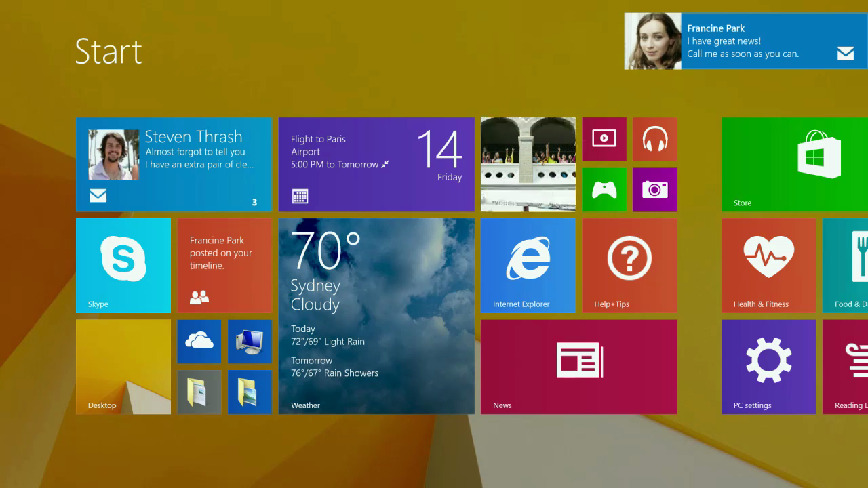Click the 70° temperature on Weather tile
The width and height of the screenshot is (868, 488).
point(325,251)
